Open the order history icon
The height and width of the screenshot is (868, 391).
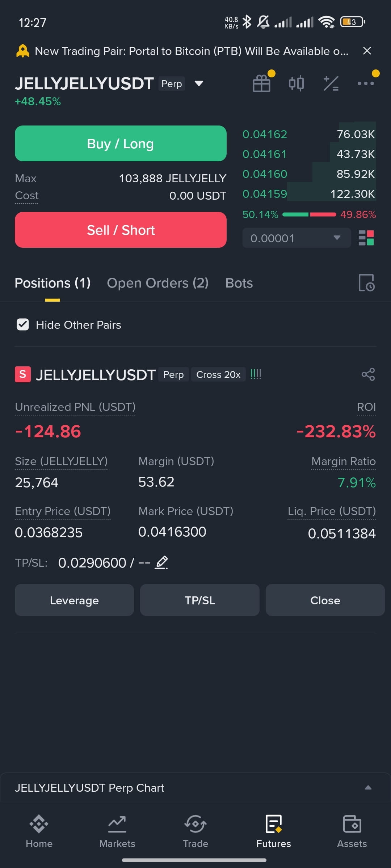click(366, 283)
